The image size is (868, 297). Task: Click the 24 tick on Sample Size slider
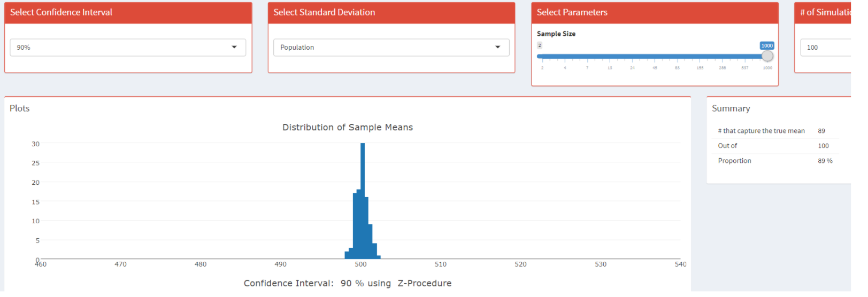pyautogui.click(x=632, y=68)
